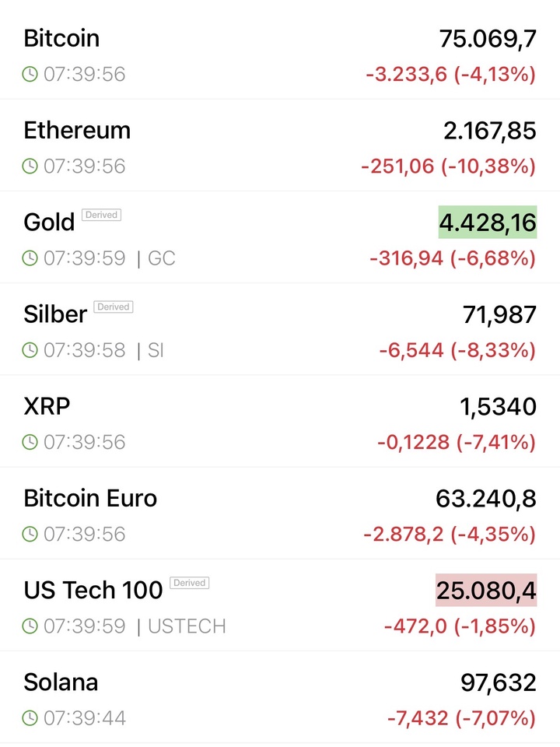The image size is (560, 747).
Task: Open the Ethereum instrument name
Action: 77,130
